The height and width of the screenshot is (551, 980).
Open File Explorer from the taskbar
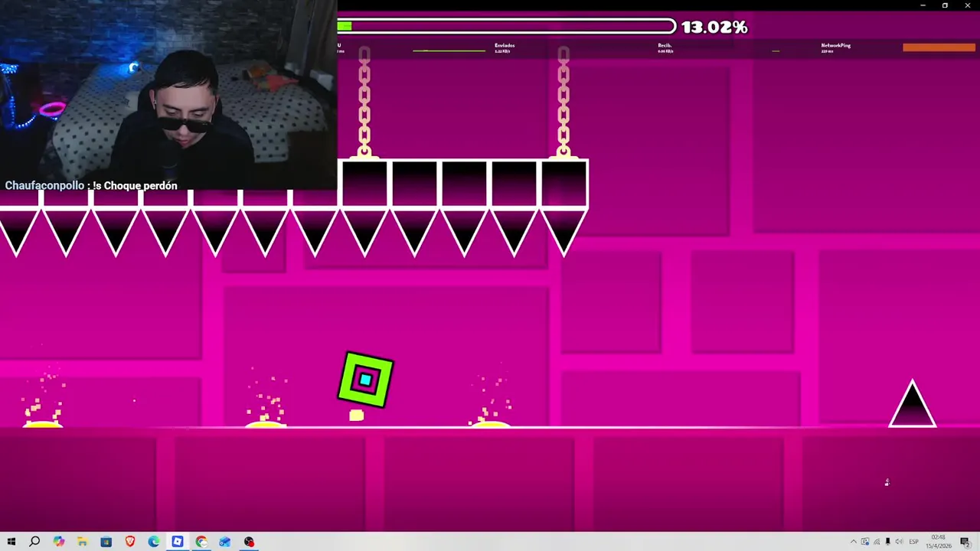point(82,542)
